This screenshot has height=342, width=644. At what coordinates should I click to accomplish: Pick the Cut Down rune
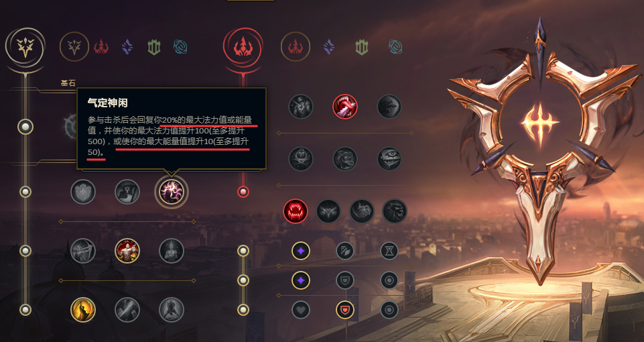tap(127, 310)
